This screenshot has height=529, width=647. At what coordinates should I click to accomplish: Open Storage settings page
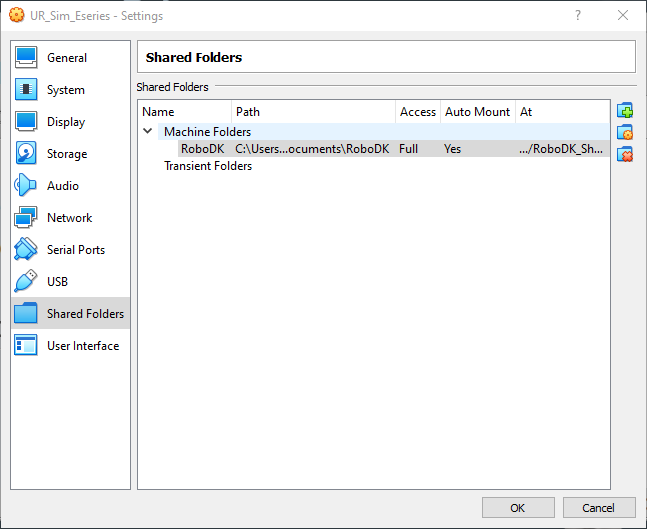(67, 154)
